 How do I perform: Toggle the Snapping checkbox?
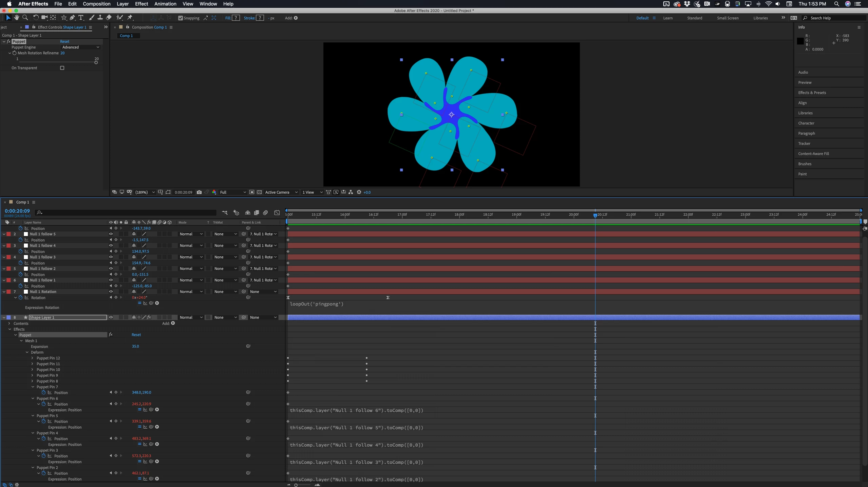click(x=181, y=18)
